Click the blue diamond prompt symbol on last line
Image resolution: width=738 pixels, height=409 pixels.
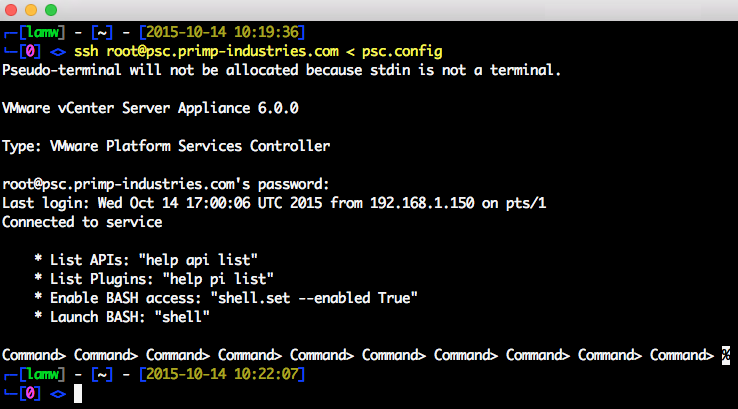(58, 394)
